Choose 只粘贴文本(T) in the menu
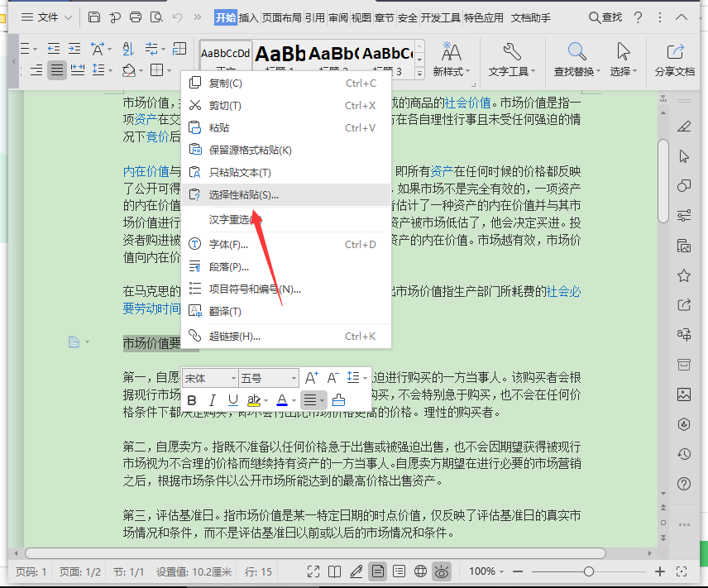The height and width of the screenshot is (588, 708). (x=286, y=173)
